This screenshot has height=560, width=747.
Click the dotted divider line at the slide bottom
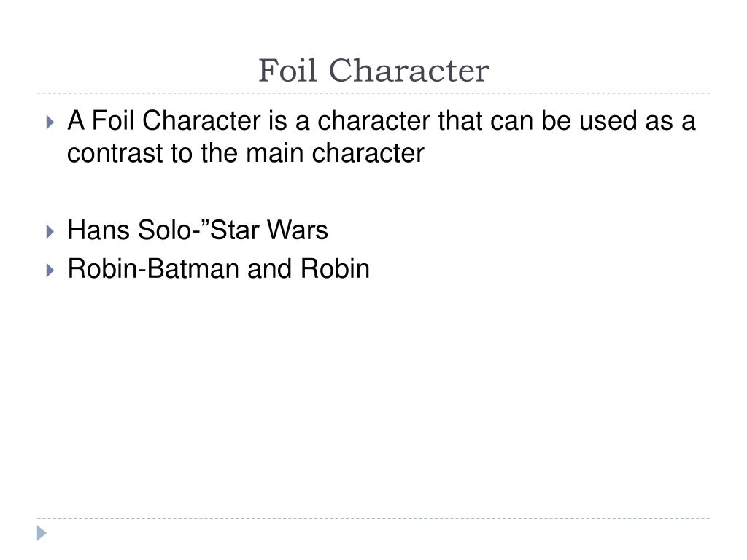pos(373,518)
